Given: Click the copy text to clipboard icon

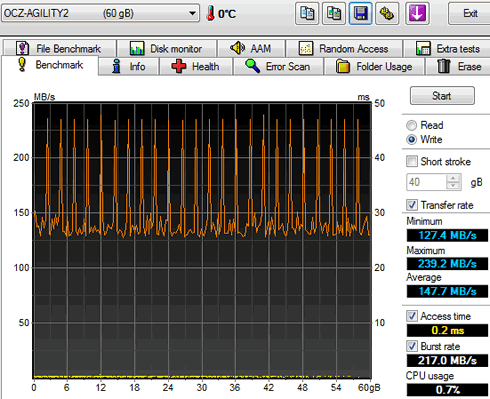Looking at the screenshot, I should click(x=307, y=13).
